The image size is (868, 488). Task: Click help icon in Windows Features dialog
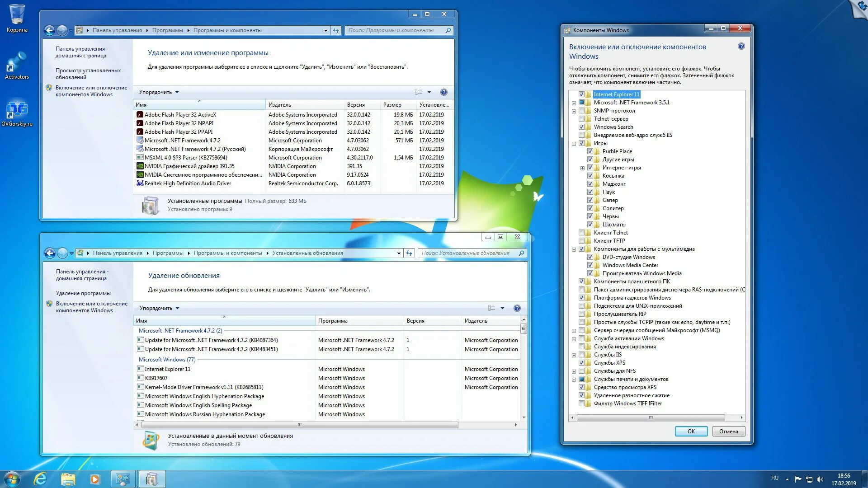tap(741, 46)
